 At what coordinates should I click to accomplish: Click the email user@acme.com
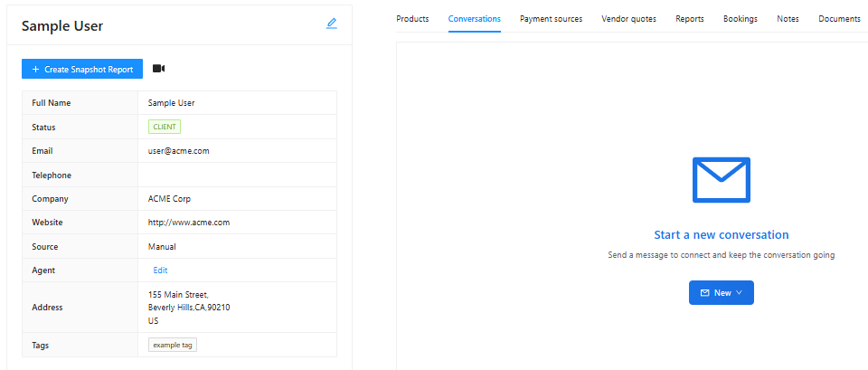pos(179,151)
